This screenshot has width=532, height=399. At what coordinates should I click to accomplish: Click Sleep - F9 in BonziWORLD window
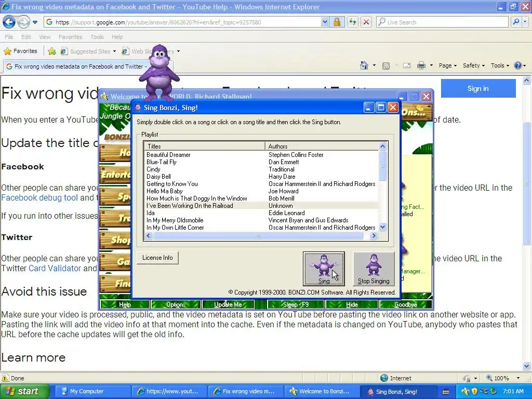(296, 304)
